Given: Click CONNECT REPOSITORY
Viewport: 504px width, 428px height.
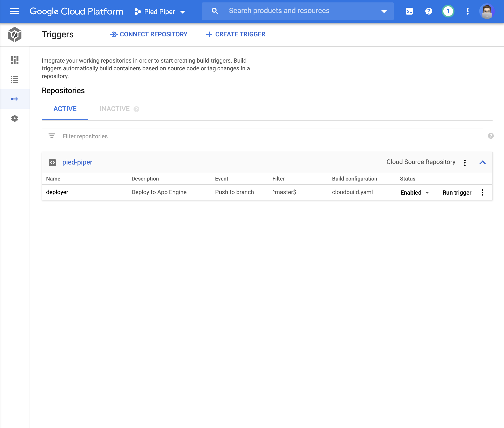Looking at the screenshot, I should click(149, 34).
